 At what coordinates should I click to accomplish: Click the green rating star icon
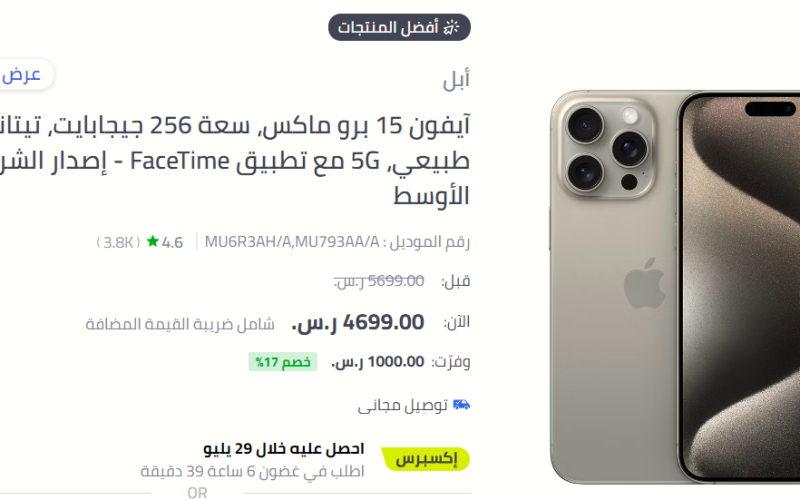pyautogui.click(x=153, y=241)
